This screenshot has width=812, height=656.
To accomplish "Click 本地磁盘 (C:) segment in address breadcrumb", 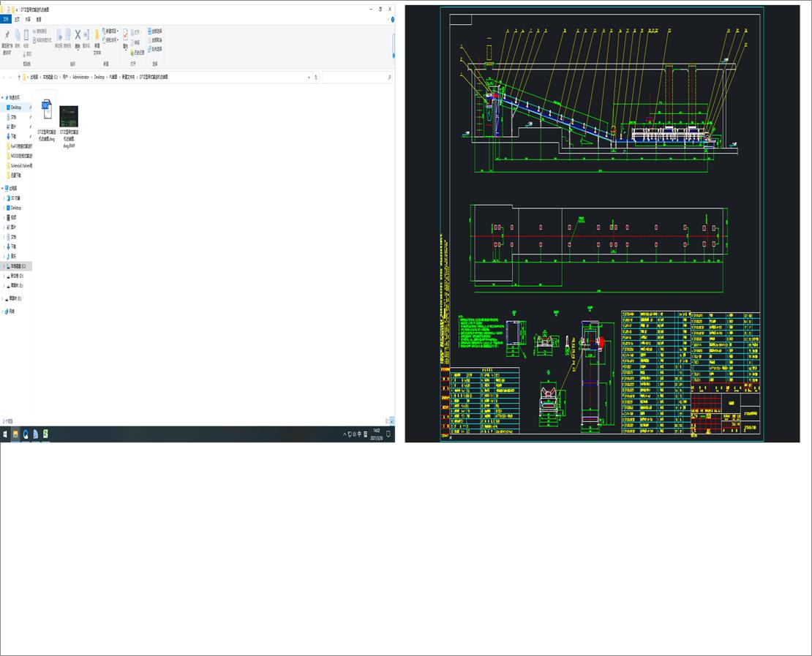I will click(x=50, y=77).
